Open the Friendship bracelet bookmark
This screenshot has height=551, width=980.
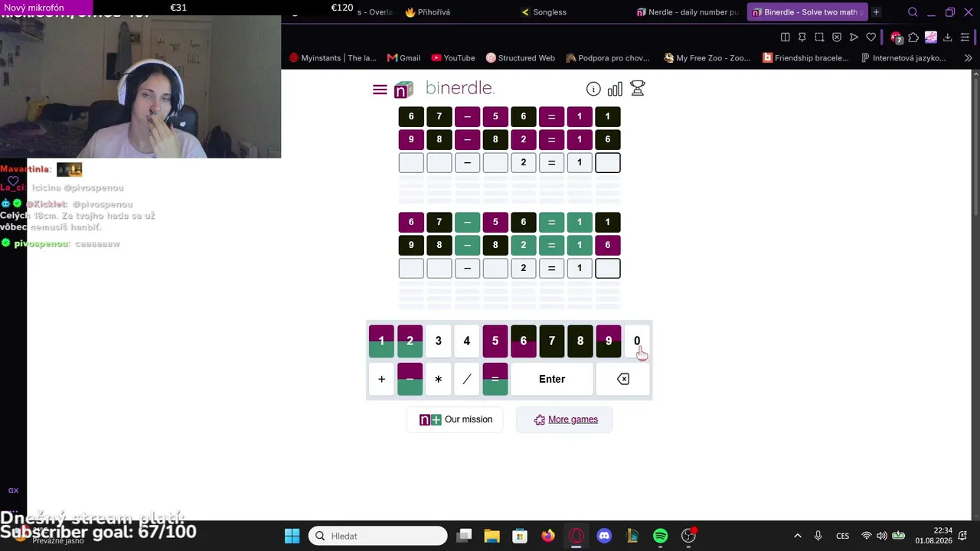click(x=806, y=58)
